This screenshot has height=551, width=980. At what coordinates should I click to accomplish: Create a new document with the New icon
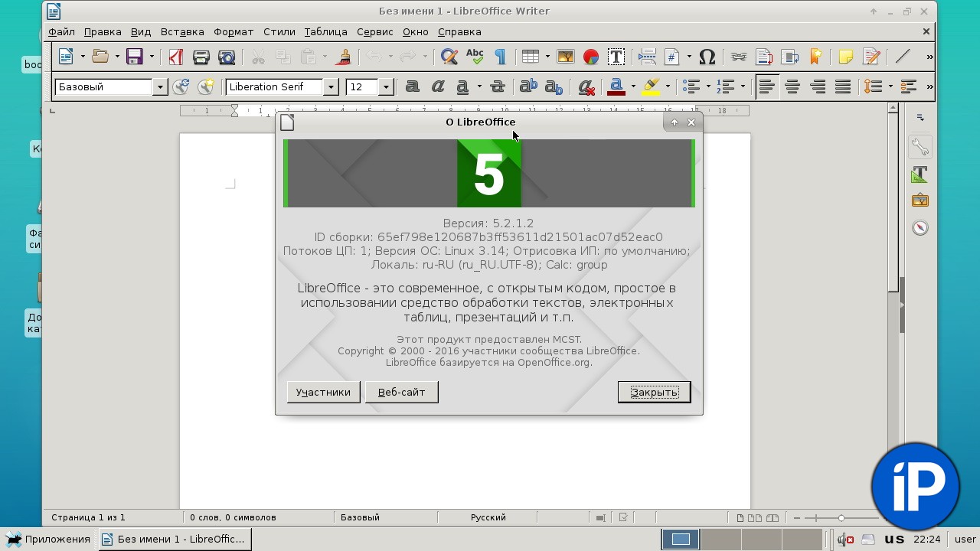(66, 57)
